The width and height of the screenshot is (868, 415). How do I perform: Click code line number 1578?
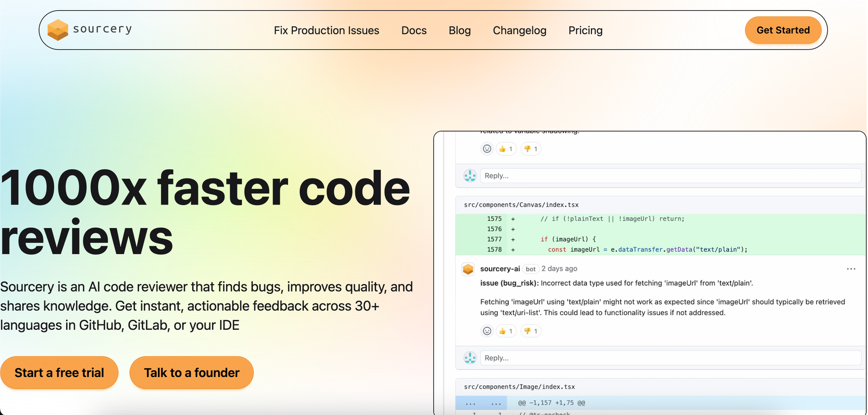pos(494,250)
